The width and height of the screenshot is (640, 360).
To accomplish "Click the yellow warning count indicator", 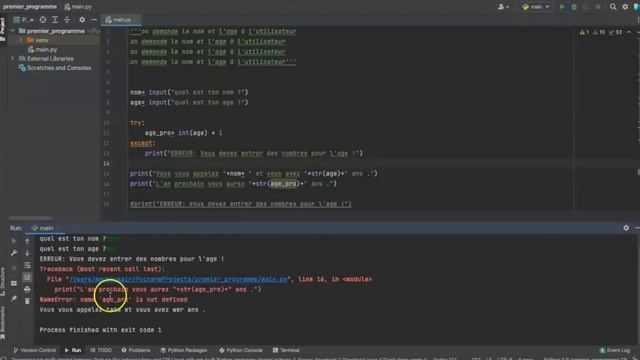I will pyautogui.click(x=584, y=32).
